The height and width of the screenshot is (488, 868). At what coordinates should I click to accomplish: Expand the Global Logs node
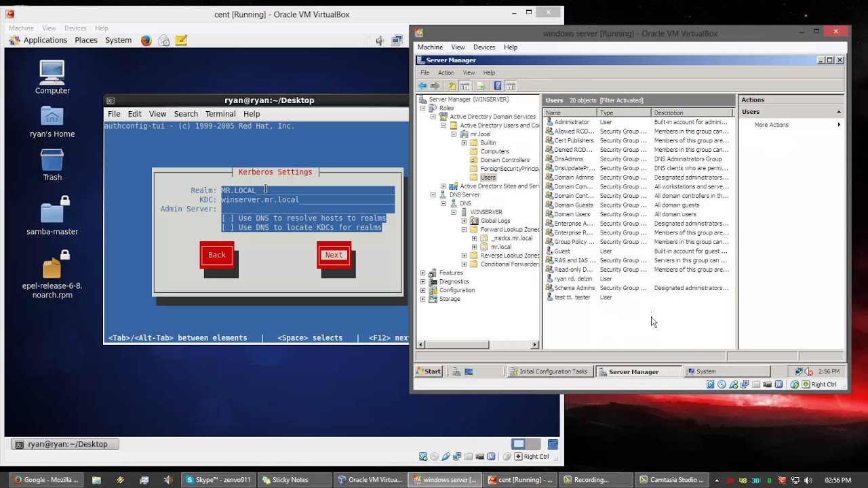tap(464, 221)
